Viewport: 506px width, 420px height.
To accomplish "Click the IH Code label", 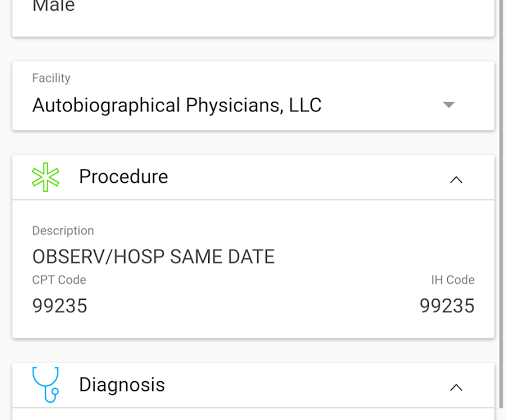I will pyautogui.click(x=453, y=280).
